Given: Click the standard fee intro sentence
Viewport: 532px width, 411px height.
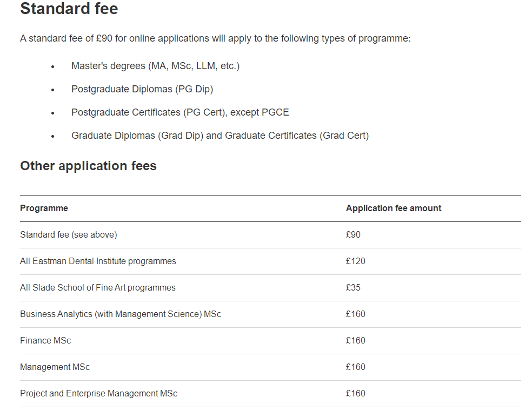Looking at the screenshot, I should click(215, 38).
